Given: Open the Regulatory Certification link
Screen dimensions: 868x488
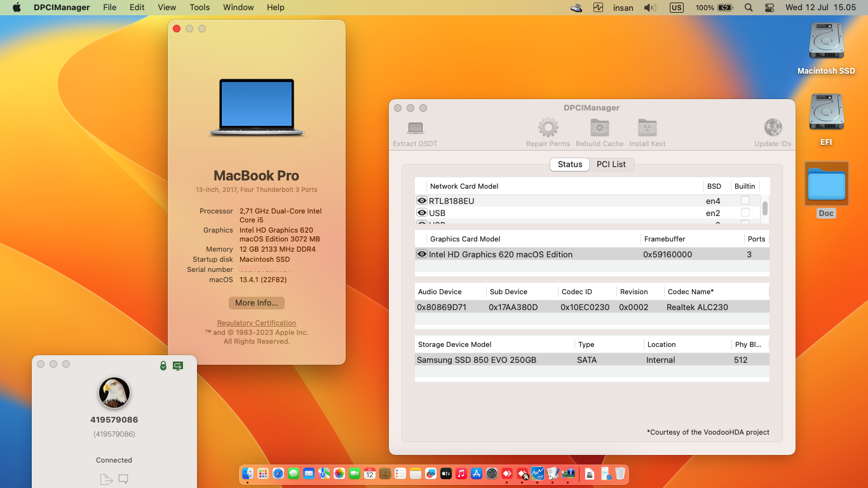Looking at the screenshot, I should [257, 323].
